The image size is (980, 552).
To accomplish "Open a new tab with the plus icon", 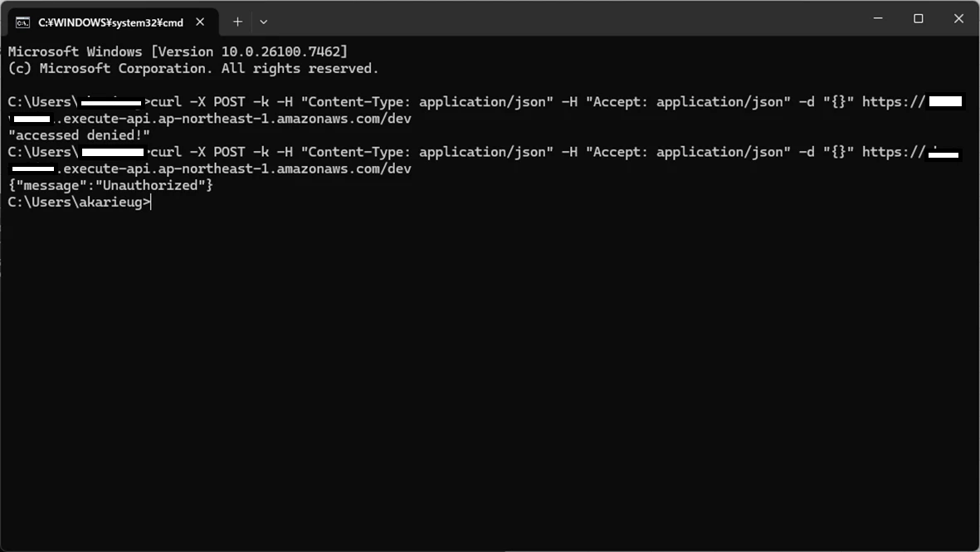I will tap(237, 22).
